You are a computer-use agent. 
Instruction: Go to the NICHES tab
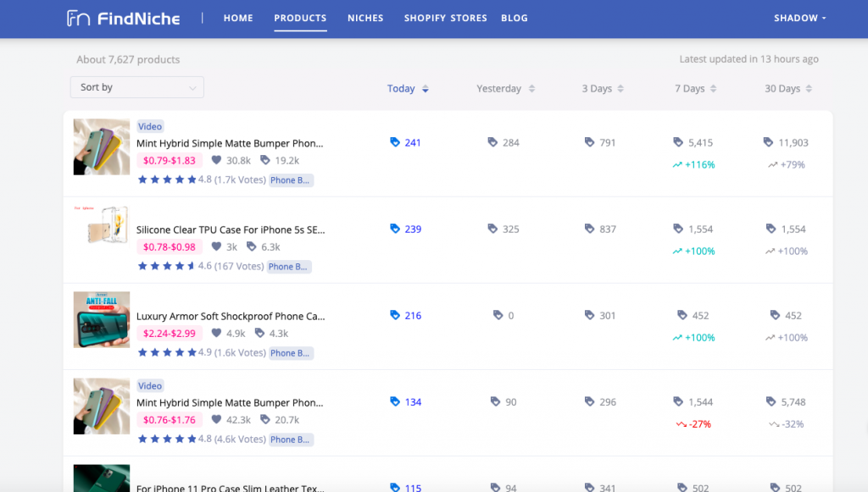pos(365,19)
